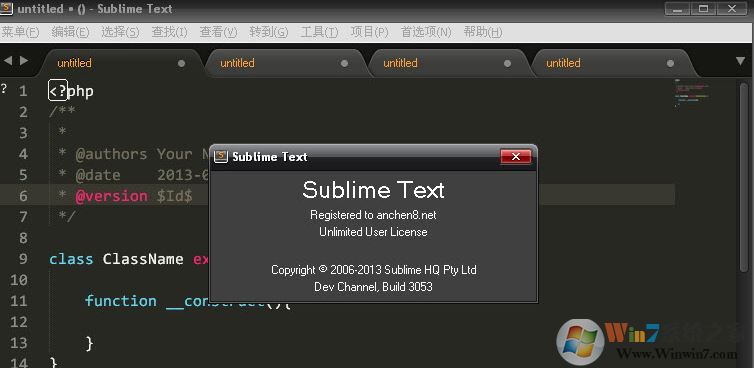This screenshot has width=754, height=368.
Task: Click the '@version' comment tag
Action: click(x=111, y=196)
